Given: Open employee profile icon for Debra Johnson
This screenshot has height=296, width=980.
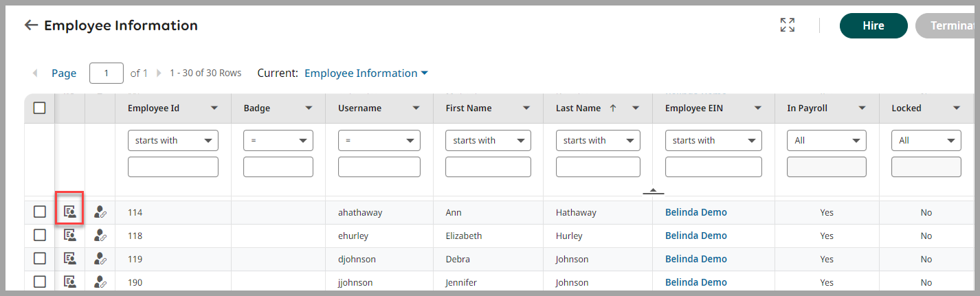Looking at the screenshot, I should coord(69,259).
